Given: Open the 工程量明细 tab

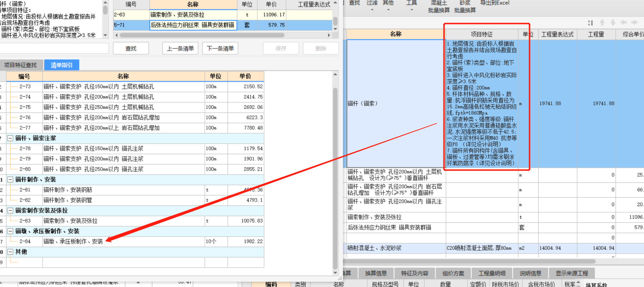Looking at the screenshot, I should pos(492,273).
